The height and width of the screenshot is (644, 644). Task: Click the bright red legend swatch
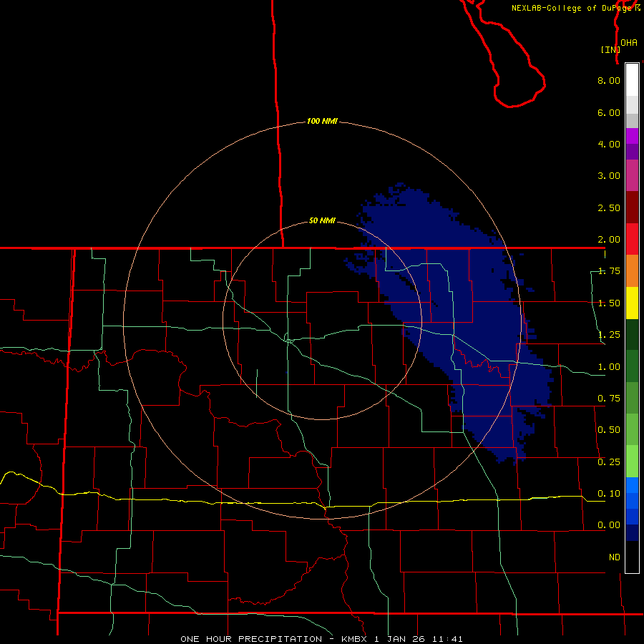[632, 239]
